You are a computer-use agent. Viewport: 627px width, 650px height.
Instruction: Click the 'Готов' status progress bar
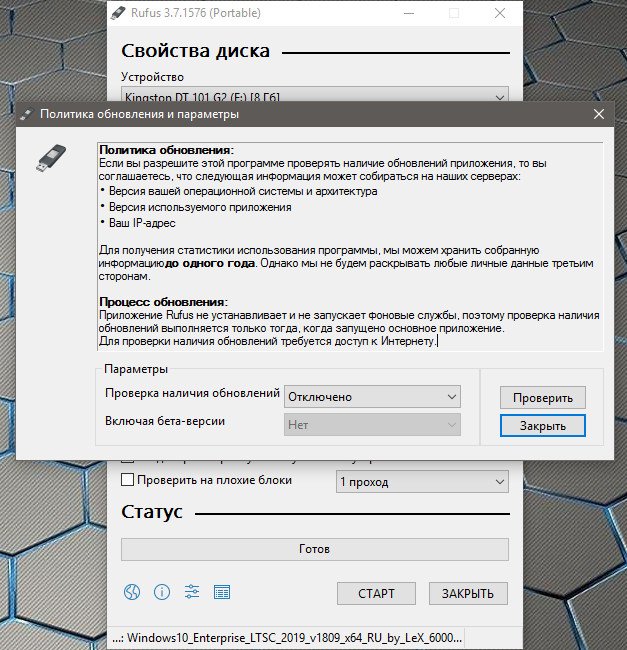314,549
